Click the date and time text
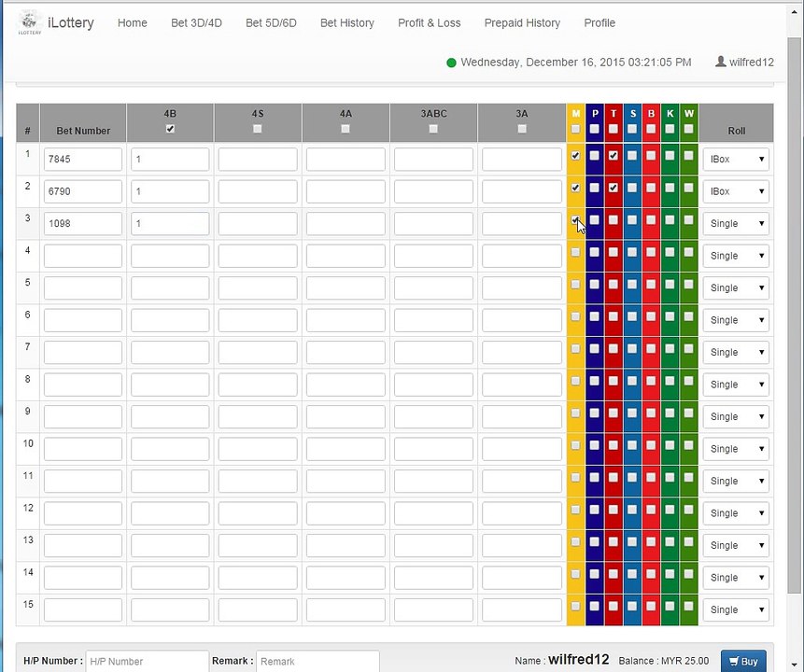 pyautogui.click(x=576, y=63)
